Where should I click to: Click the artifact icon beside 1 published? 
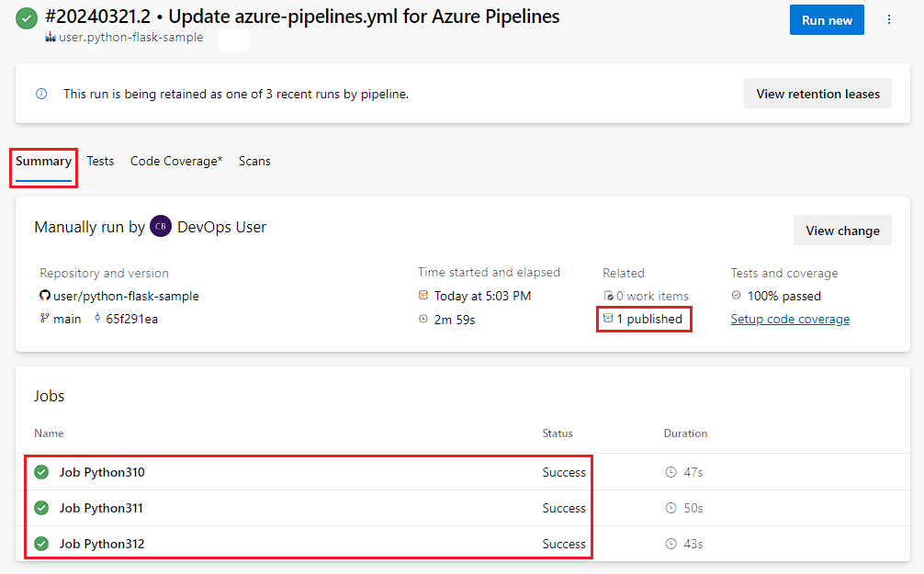pyautogui.click(x=608, y=319)
